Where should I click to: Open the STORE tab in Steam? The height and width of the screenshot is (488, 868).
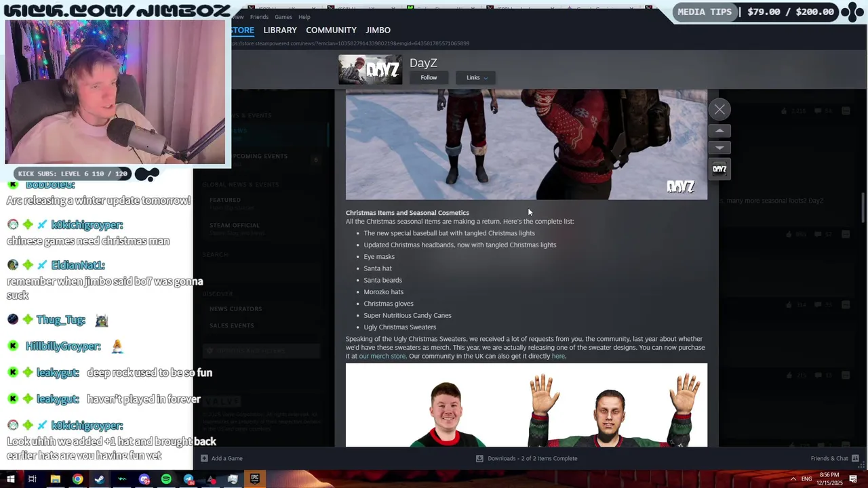242,30
